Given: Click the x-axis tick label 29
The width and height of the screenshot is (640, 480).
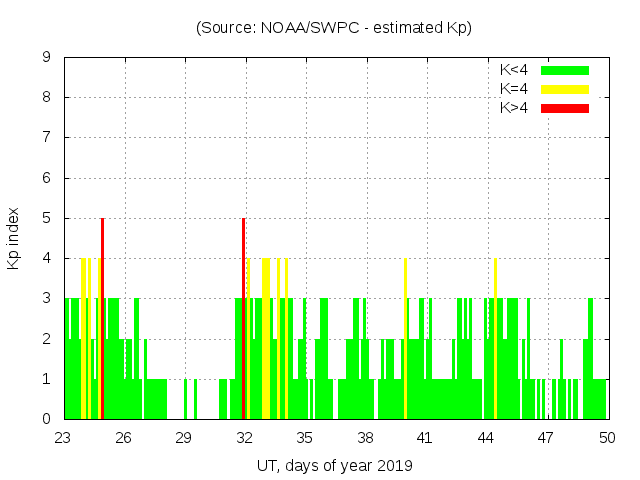Looking at the screenshot, I should coord(184,438).
